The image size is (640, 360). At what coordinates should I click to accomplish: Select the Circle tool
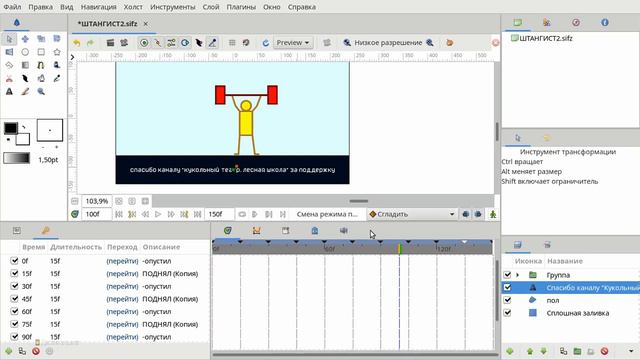coord(25,52)
